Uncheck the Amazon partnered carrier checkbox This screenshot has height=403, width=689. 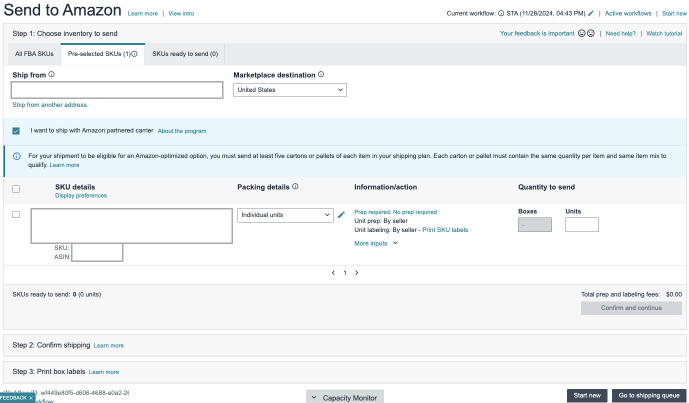pyautogui.click(x=16, y=130)
